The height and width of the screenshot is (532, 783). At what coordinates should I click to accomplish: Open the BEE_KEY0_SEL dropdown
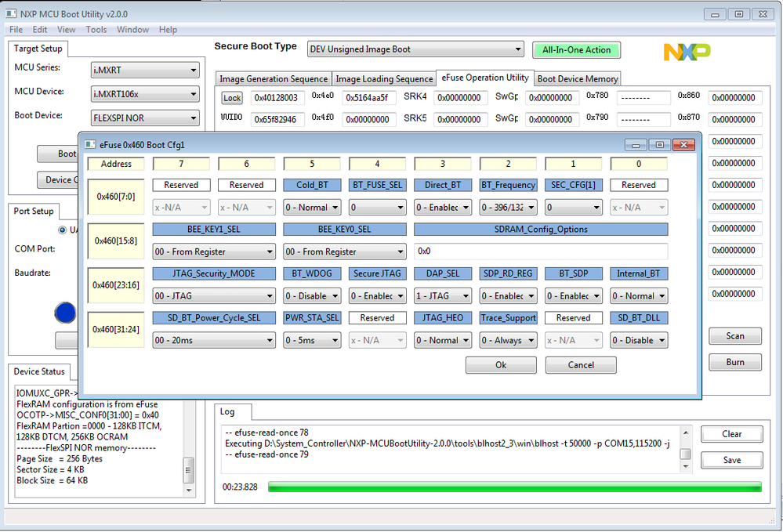tap(345, 252)
